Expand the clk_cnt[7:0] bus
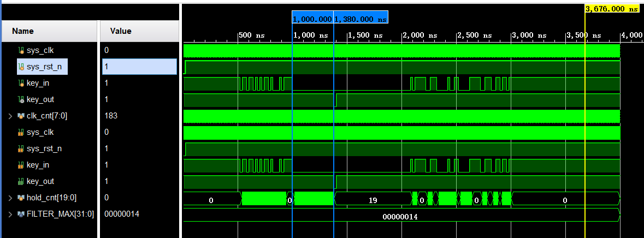644x238 pixels. [x=10, y=116]
